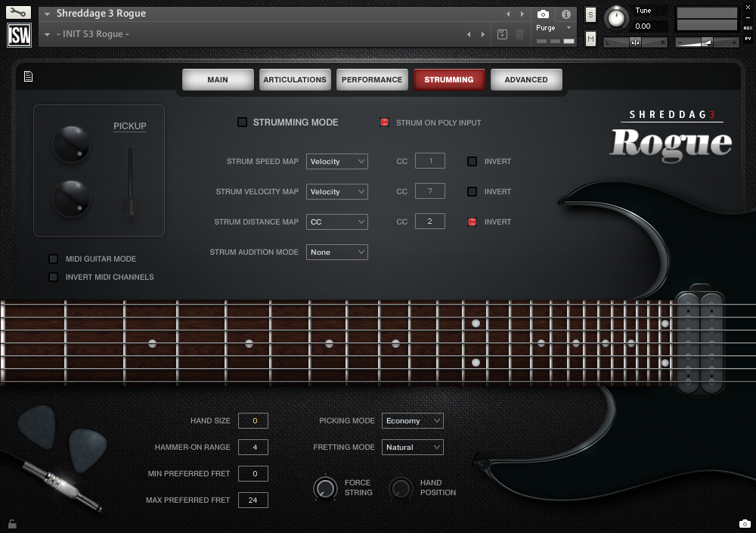
Task: Click the Max Preferred Fret value field
Action: (x=253, y=500)
